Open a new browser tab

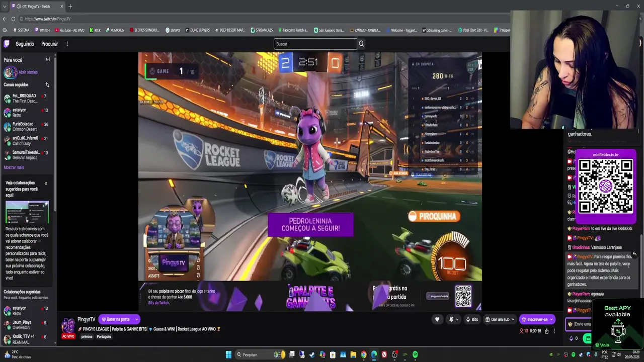click(x=70, y=6)
